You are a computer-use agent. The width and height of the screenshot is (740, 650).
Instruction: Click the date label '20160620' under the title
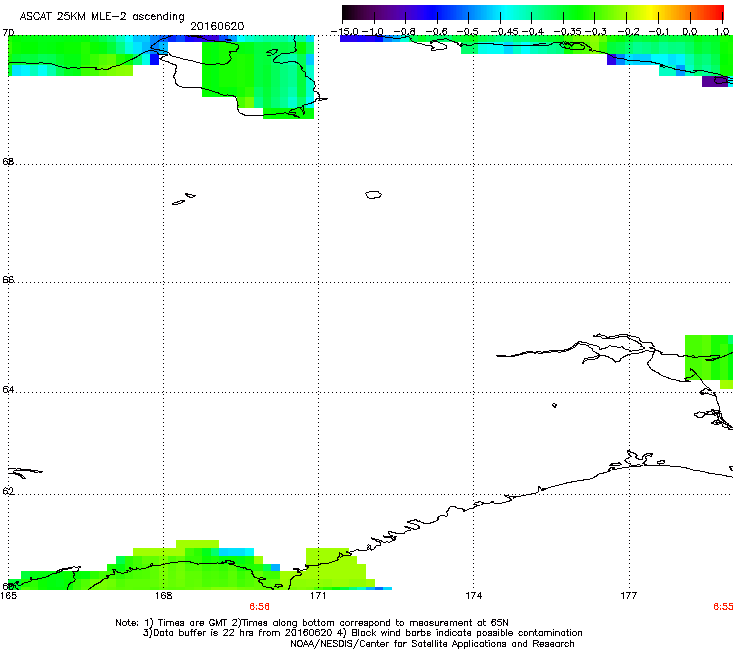[217, 26]
